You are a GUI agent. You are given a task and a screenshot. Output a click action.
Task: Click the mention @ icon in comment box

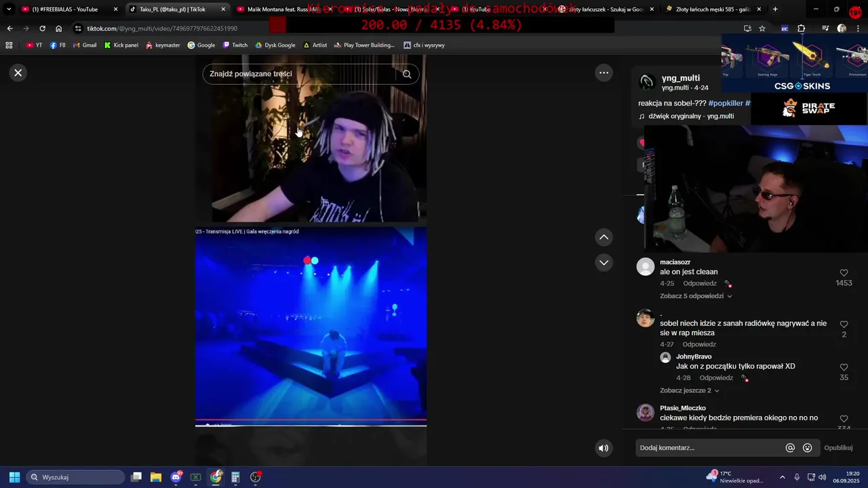pyautogui.click(x=790, y=448)
